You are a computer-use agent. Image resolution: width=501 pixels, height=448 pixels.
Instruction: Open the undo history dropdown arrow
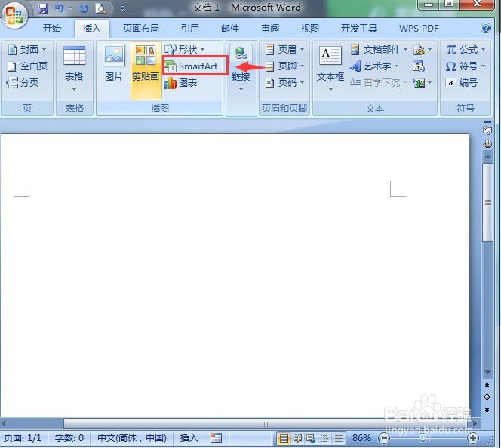pyautogui.click(x=70, y=8)
